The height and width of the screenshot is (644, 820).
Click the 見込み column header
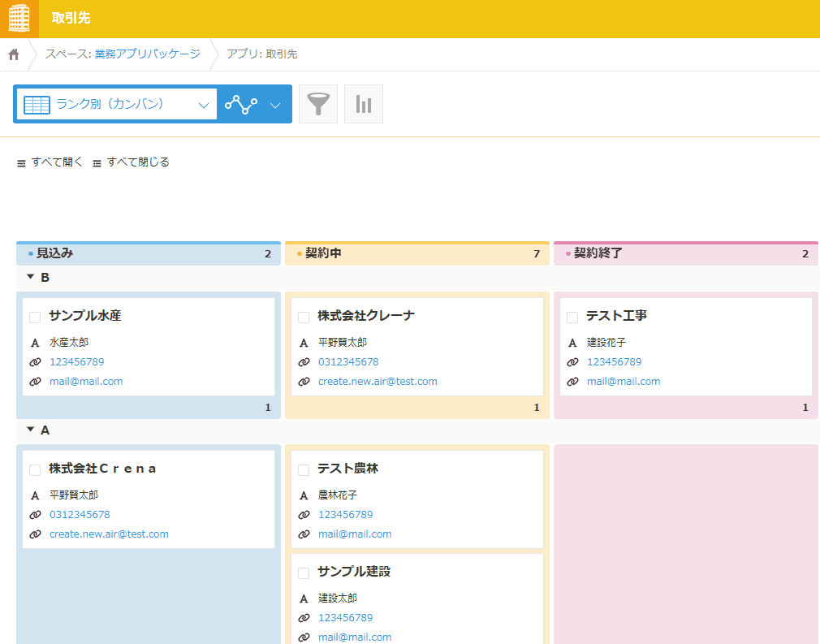click(x=149, y=253)
